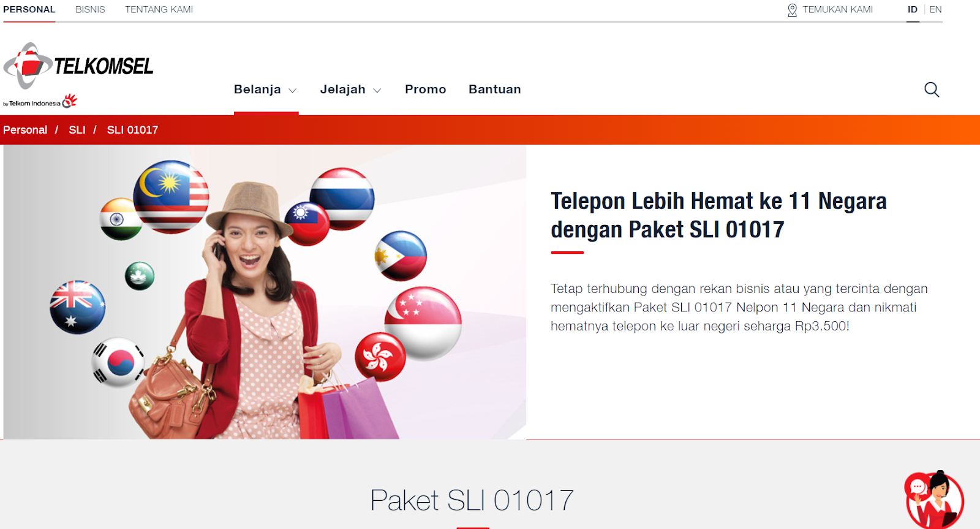Expand the Jelajah dropdown chevron
This screenshot has height=529, width=980.
377,91
